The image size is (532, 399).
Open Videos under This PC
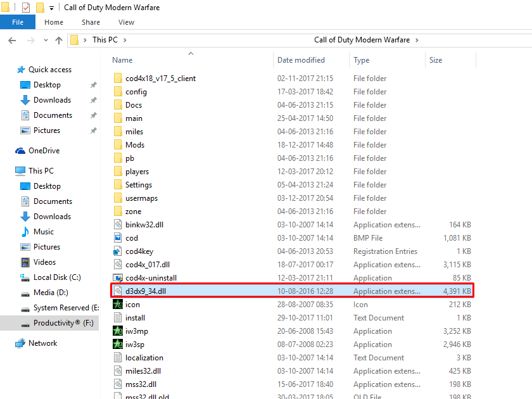click(x=44, y=262)
